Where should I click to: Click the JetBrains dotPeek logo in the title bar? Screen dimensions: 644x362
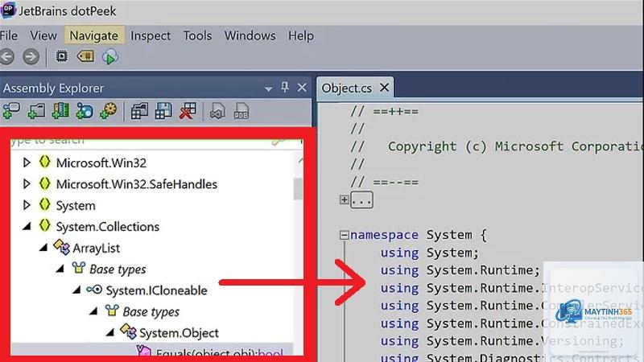point(8,10)
